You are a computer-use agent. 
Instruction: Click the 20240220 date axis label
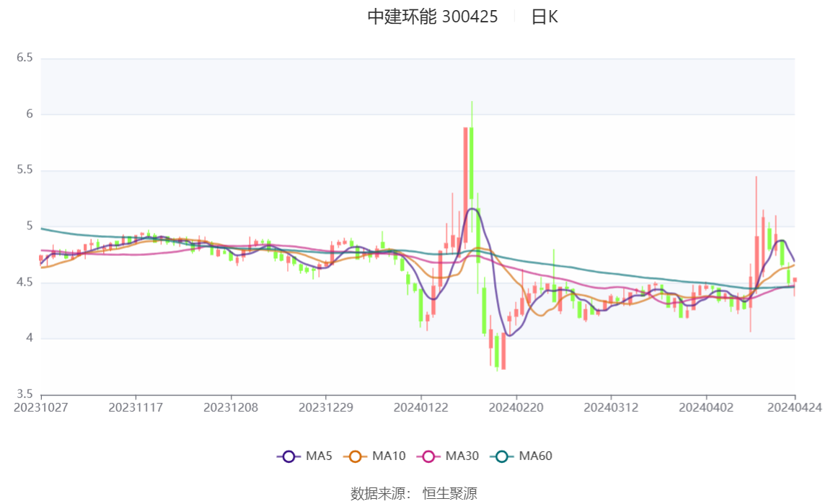(x=516, y=408)
